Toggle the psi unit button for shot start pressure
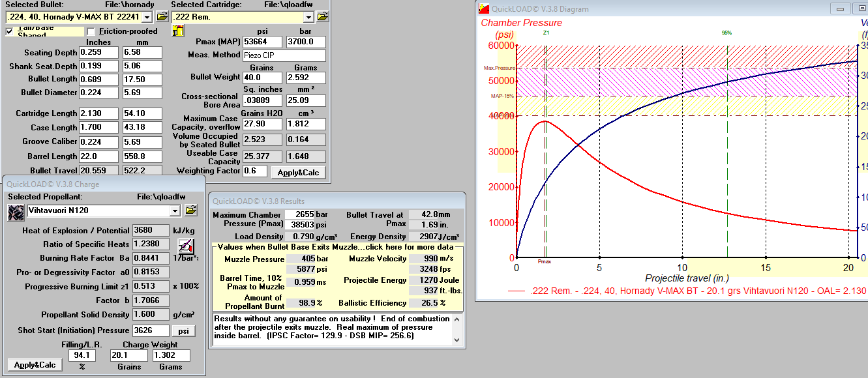868x378 pixels. click(183, 331)
